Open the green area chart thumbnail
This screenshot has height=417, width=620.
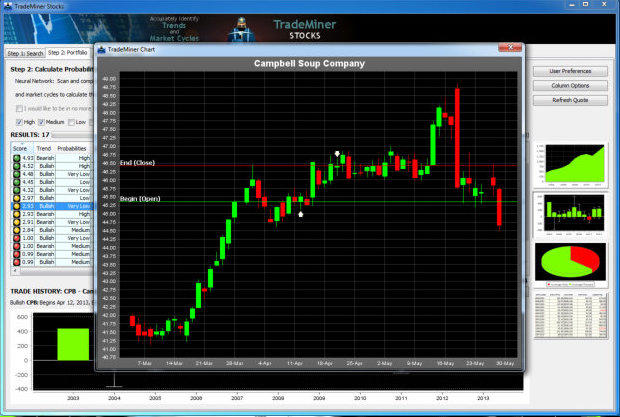(x=571, y=165)
